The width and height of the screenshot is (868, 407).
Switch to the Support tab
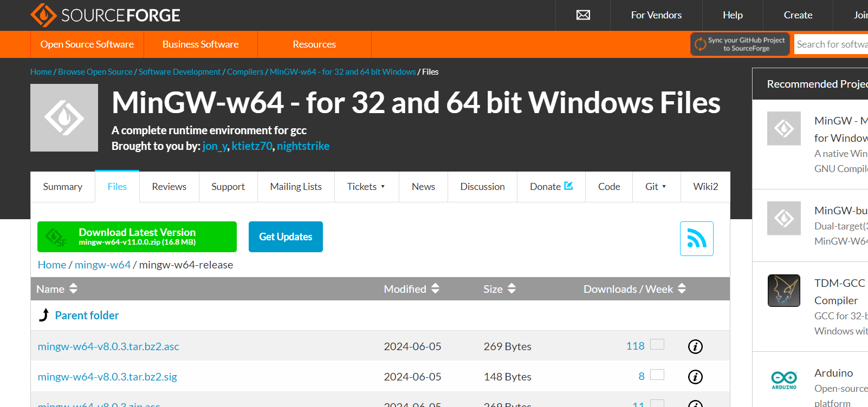[x=228, y=187]
